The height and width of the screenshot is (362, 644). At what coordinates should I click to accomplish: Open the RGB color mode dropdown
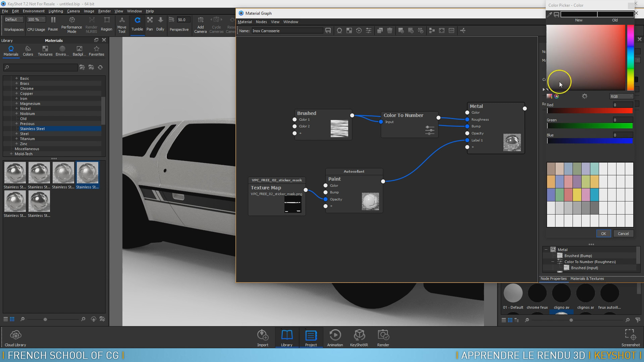pos(621,96)
